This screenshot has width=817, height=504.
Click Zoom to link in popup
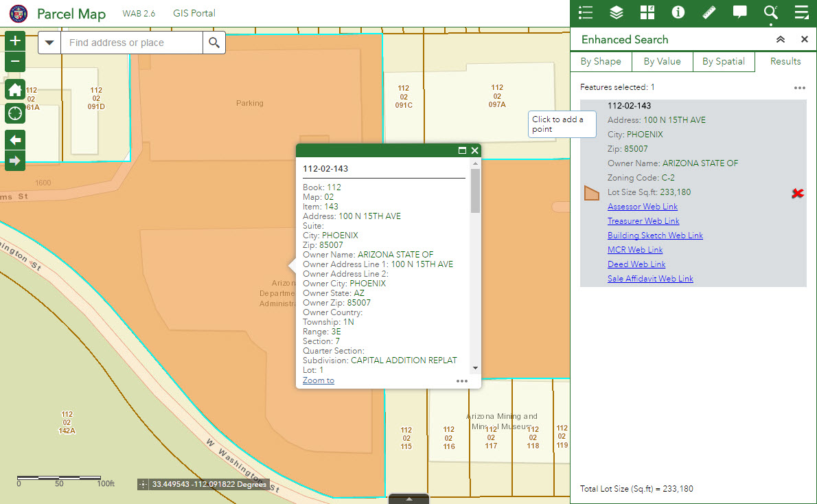point(319,380)
